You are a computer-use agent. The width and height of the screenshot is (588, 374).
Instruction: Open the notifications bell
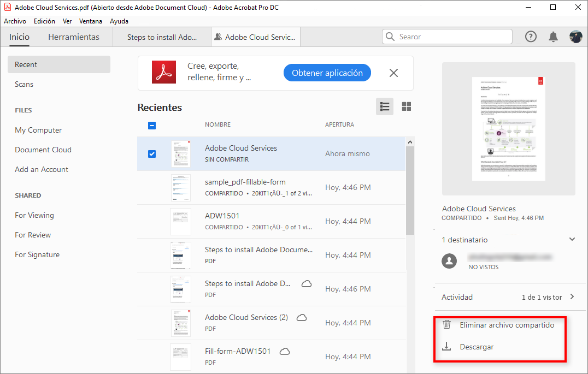[x=553, y=37]
